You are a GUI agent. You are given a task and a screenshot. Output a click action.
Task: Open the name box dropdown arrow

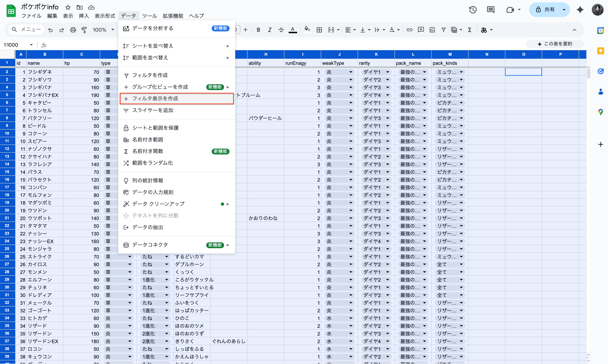click(31, 45)
